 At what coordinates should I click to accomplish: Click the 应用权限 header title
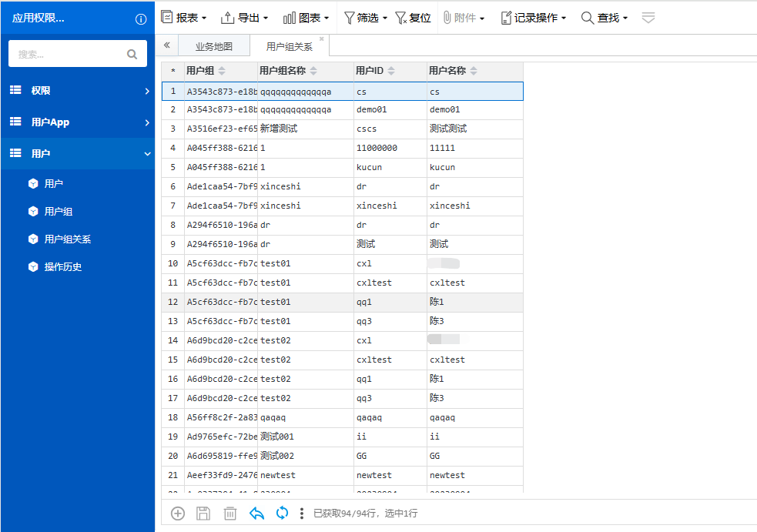39,18
